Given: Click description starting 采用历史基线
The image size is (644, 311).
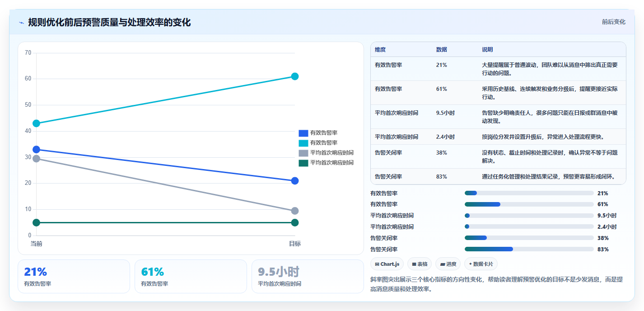Looking at the screenshot, I should pyautogui.click(x=550, y=93).
